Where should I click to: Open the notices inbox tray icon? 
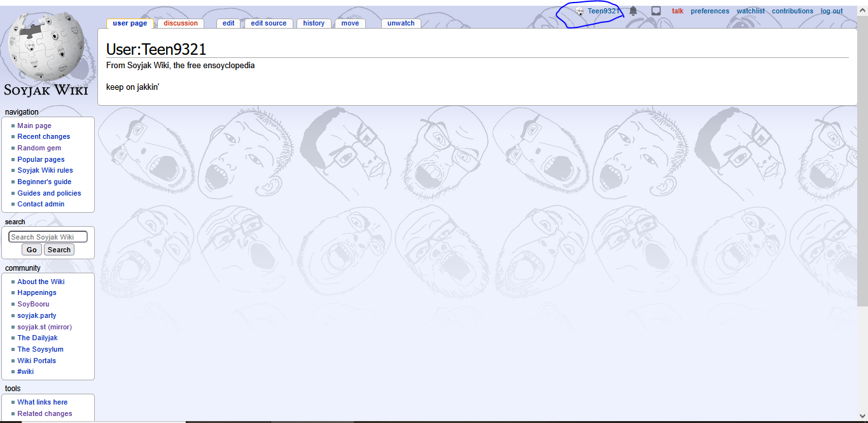656,11
